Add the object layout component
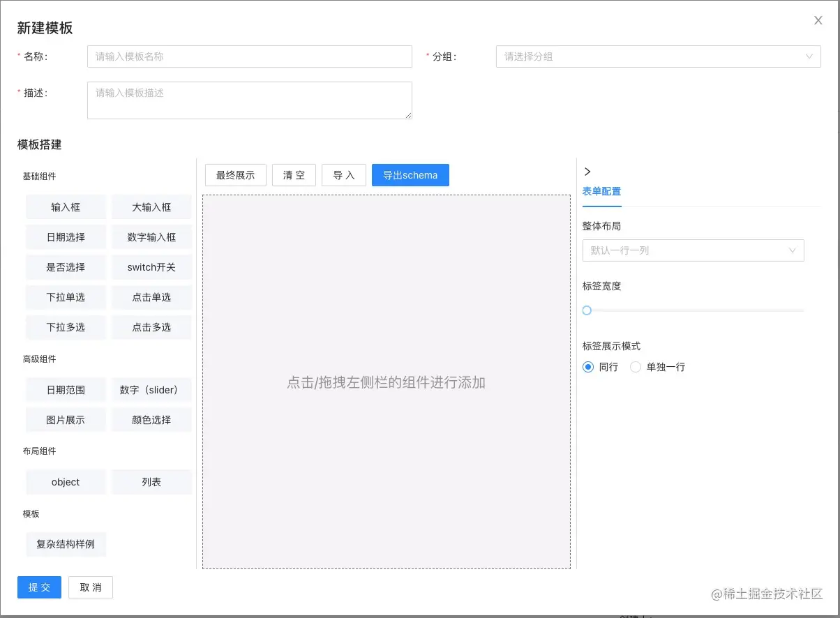 coord(66,482)
